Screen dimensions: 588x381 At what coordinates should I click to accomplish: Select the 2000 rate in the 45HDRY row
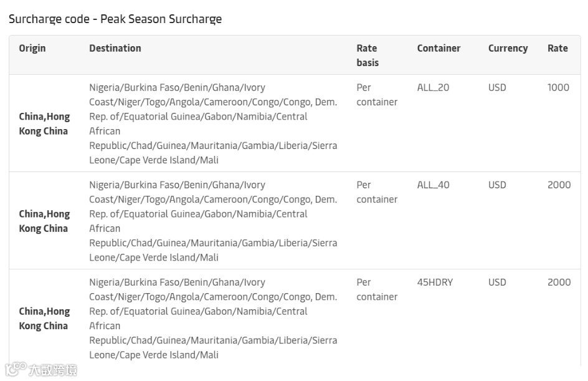point(559,282)
